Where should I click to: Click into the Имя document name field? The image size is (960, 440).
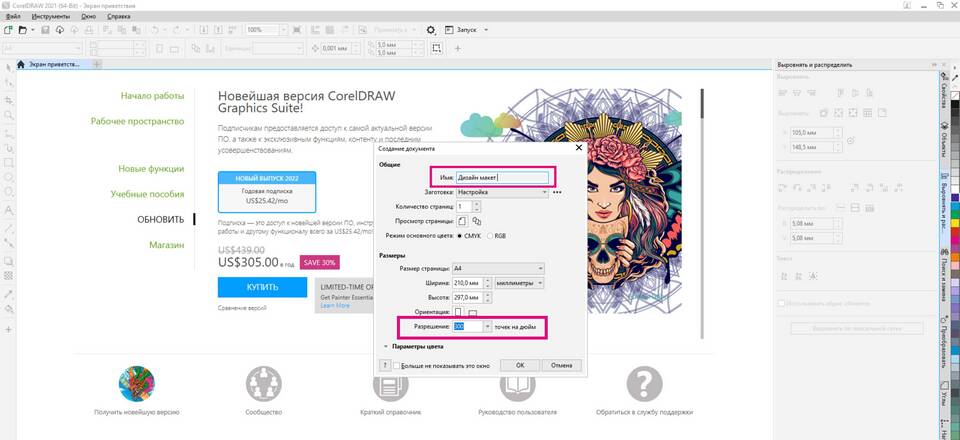point(501,177)
